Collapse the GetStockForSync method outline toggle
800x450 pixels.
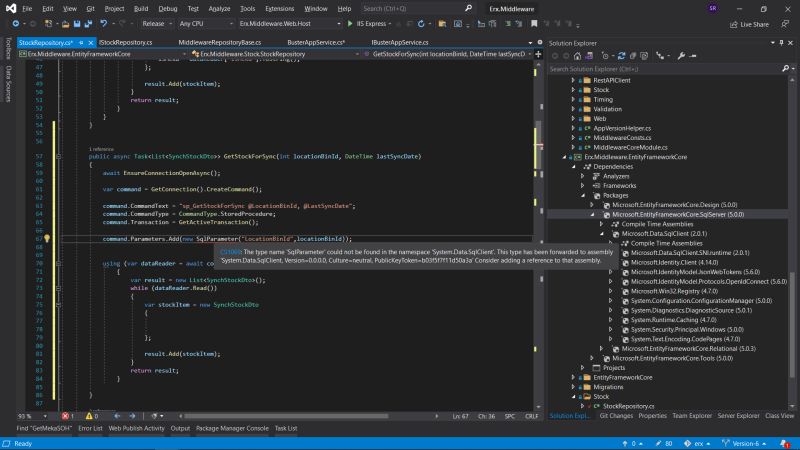58,156
